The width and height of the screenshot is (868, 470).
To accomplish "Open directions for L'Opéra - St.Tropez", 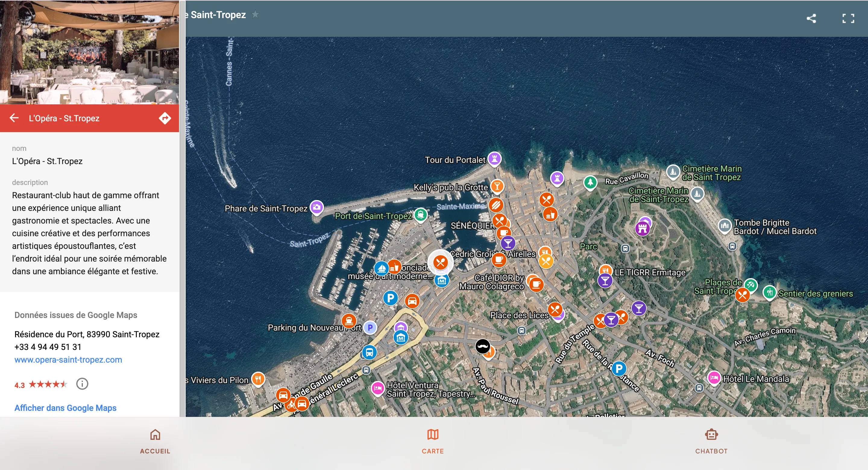I will 165,118.
